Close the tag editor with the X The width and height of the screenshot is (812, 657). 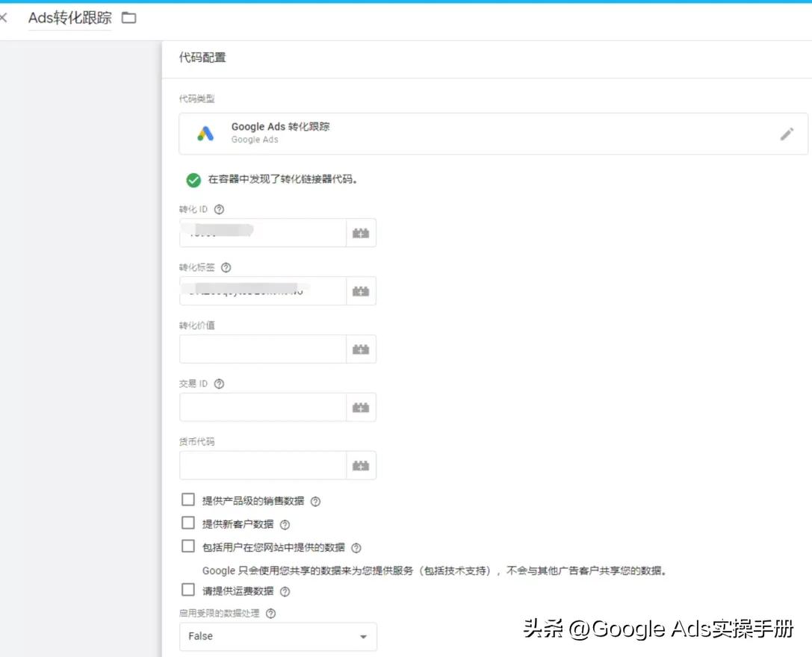point(6,18)
